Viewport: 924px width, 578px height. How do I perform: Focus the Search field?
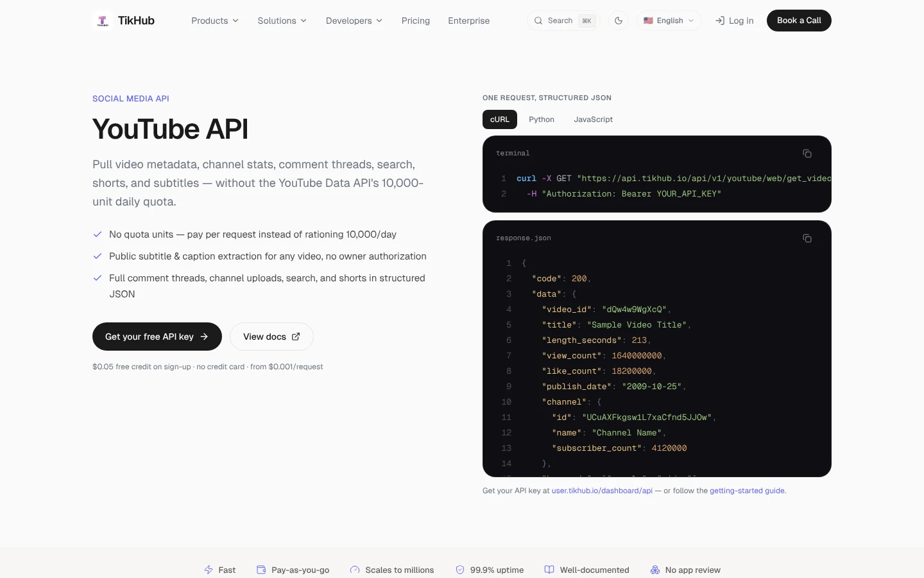pos(563,21)
